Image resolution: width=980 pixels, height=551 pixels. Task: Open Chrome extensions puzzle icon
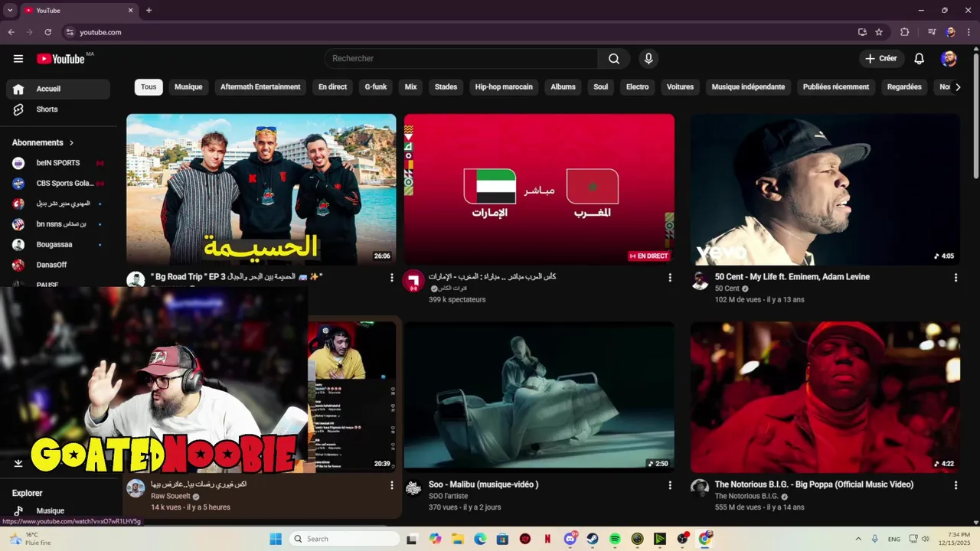[x=904, y=32]
